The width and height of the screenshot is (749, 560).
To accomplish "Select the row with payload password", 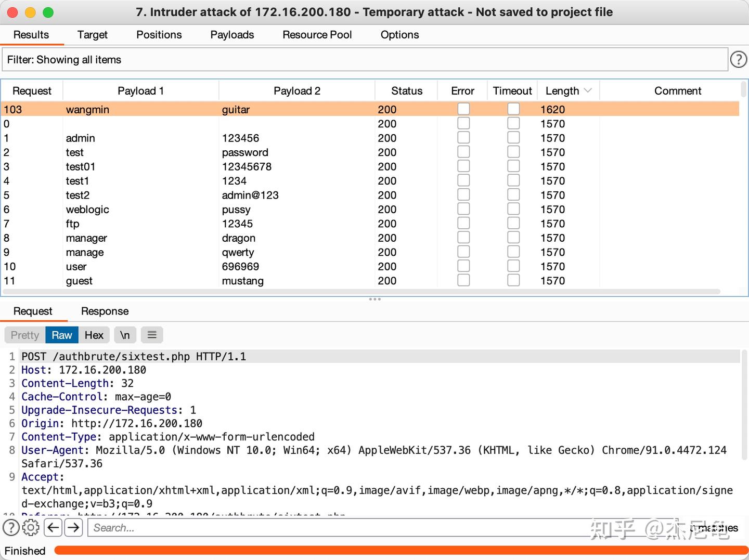I will (370, 152).
